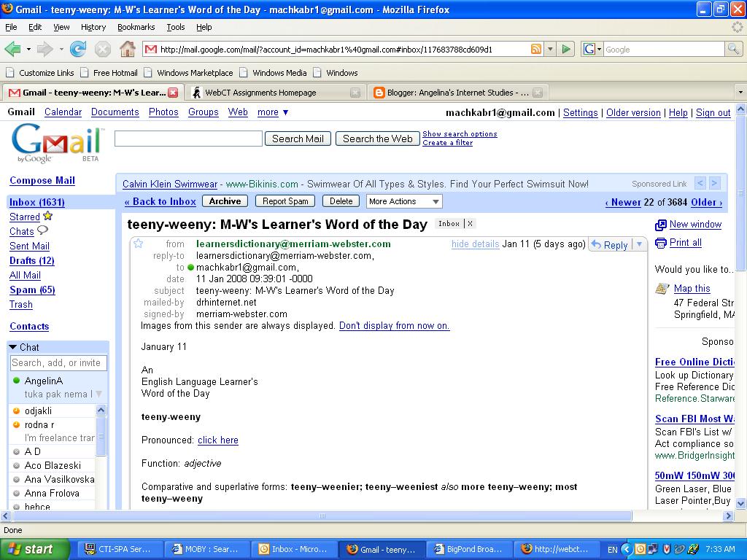Open Gmail more services dropdown
Image resolution: width=747 pixels, height=560 pixels.
273,112
